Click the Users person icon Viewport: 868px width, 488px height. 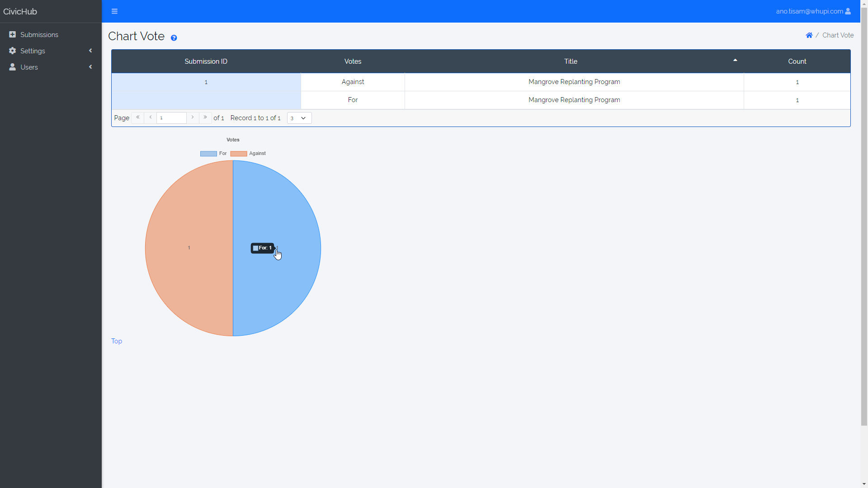click(12, 67)
